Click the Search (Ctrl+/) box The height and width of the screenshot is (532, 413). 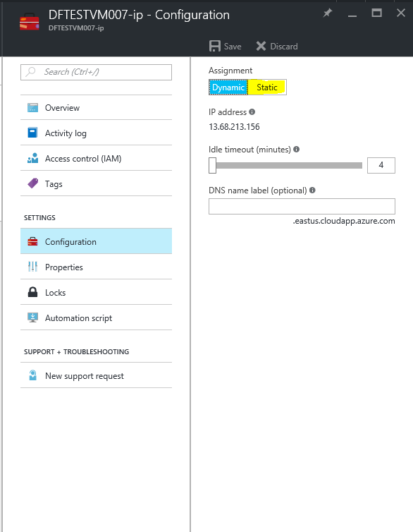coord(97,72)
